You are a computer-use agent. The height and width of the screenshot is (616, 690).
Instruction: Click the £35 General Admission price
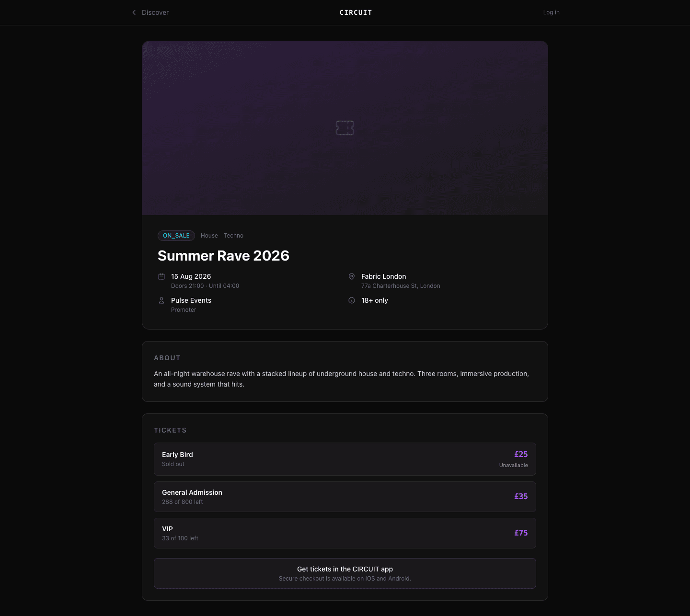521,496
